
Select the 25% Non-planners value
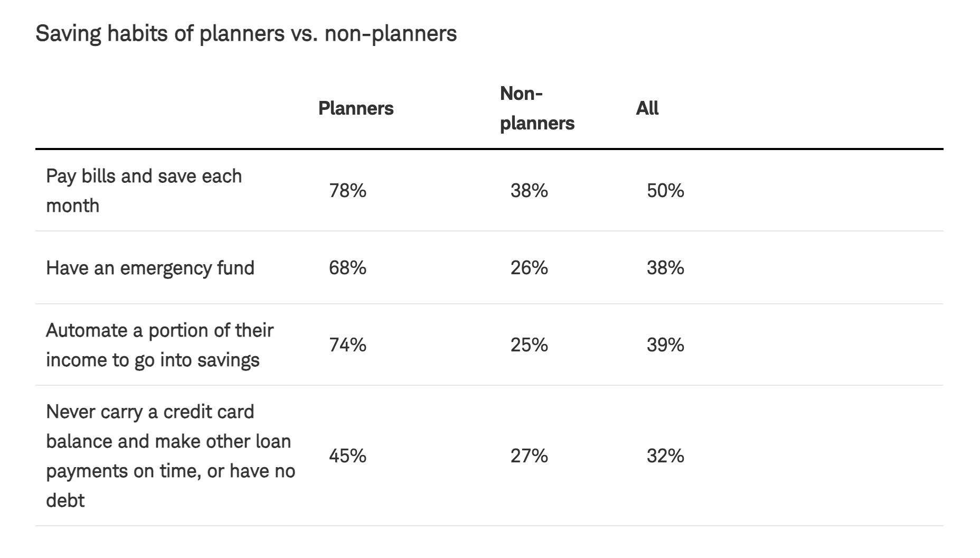(529, 345)
